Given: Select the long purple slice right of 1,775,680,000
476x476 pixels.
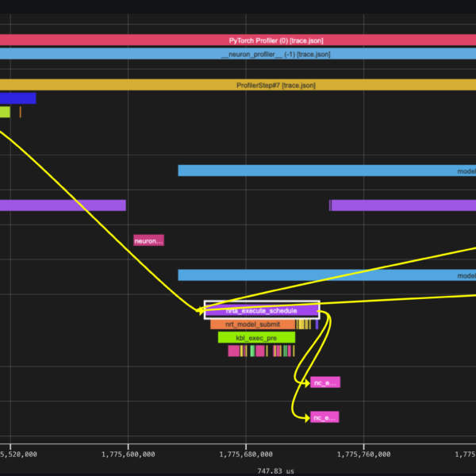Looking at the screenshot, I should click(404, 205).
